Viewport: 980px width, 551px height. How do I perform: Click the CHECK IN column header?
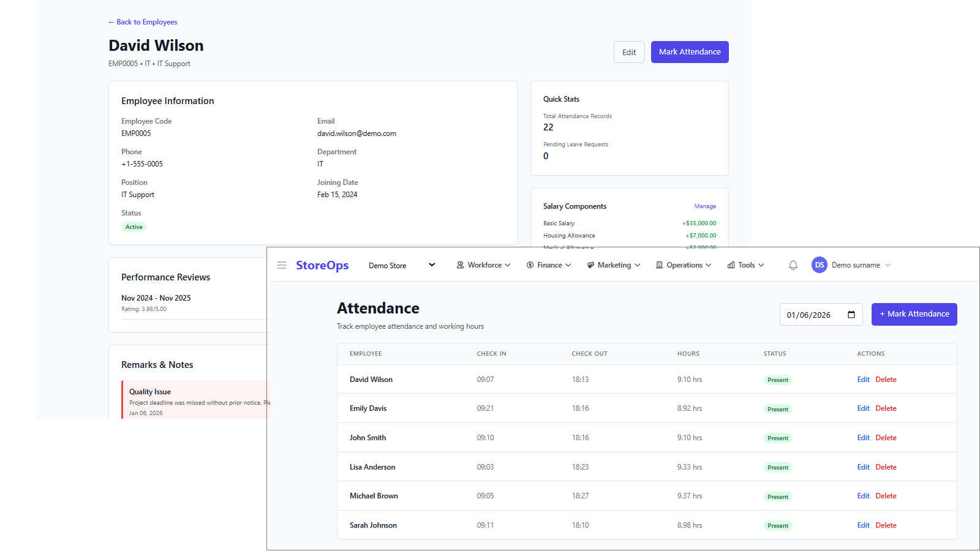[x=492, y=354]
